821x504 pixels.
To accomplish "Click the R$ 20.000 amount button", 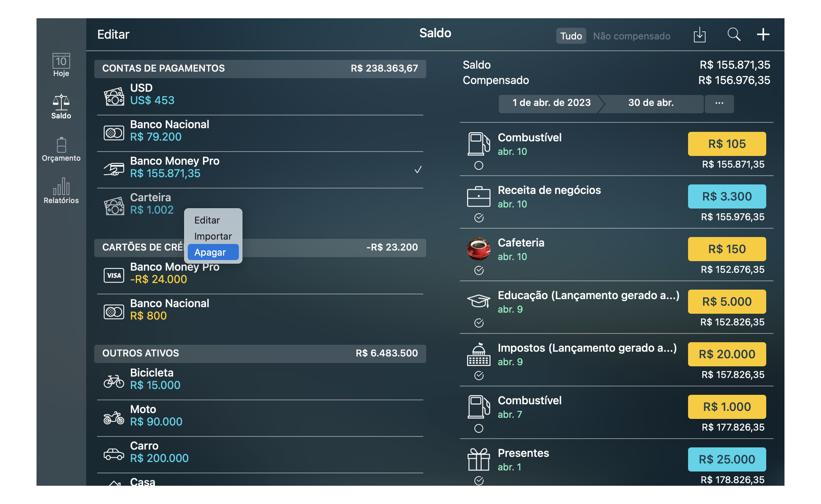I will [x=727, y=354].
